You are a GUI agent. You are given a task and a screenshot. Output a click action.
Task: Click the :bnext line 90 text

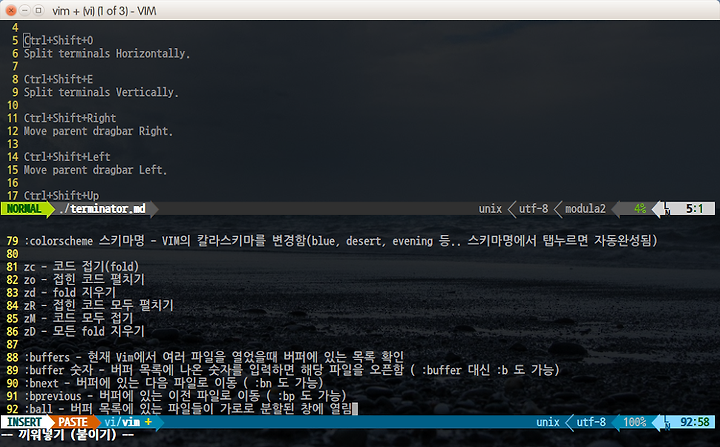[x=174, y=383]
